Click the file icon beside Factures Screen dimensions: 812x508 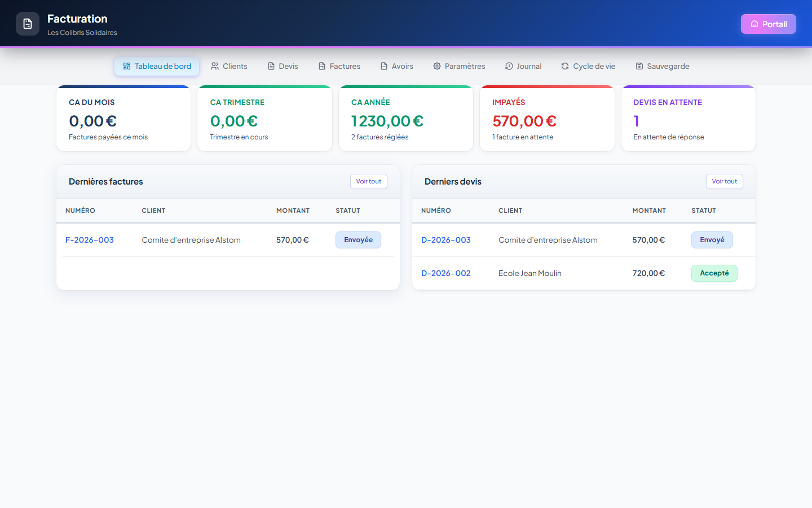(322, 66)
